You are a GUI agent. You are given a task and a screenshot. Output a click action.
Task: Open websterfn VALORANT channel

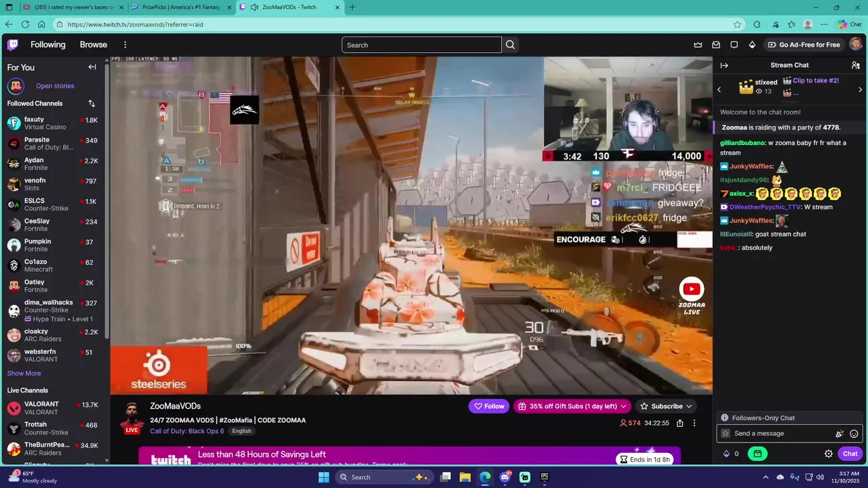(54, 356)
